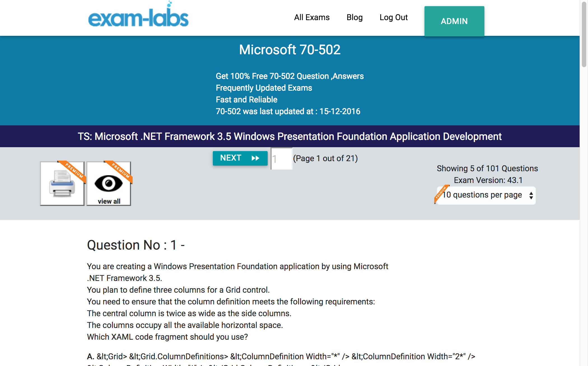Focus the page number input field

tap(281, 159)
